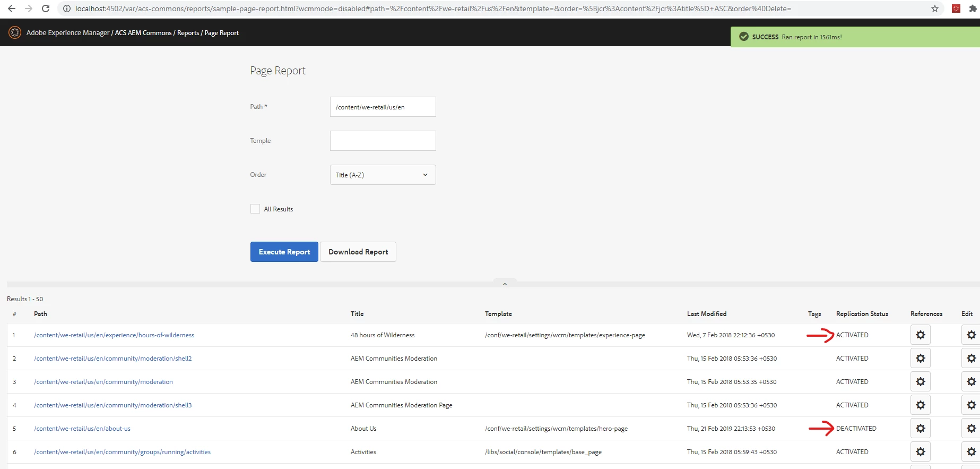Screen dimensions: 980x469
Task: Click the browser back arrow
Action: click(12, 8)
